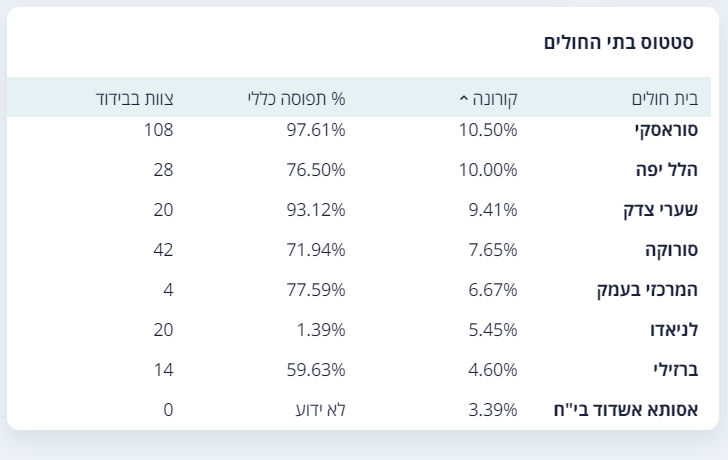Click the 1.39% occupancy value for לניאדו
Screen dimensions: 728x460
[321, 330]
